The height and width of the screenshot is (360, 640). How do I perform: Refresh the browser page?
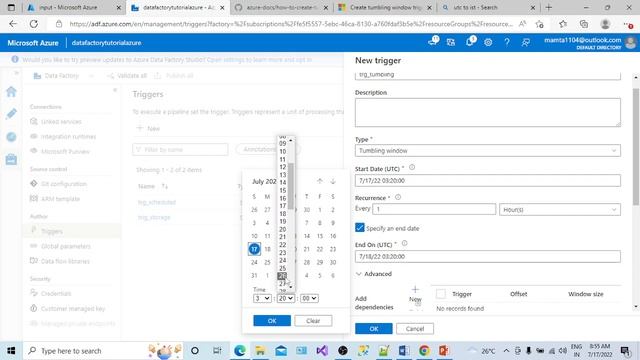coord(33,24)
